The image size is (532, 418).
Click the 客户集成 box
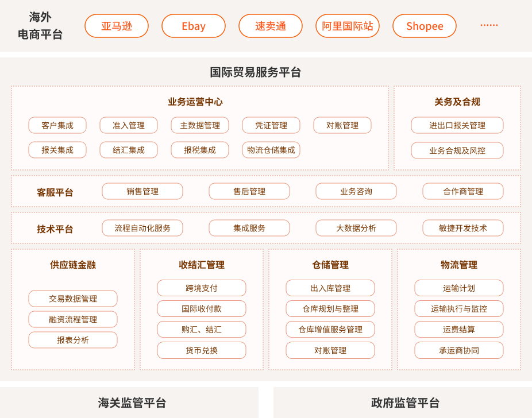tap(57, 125)
